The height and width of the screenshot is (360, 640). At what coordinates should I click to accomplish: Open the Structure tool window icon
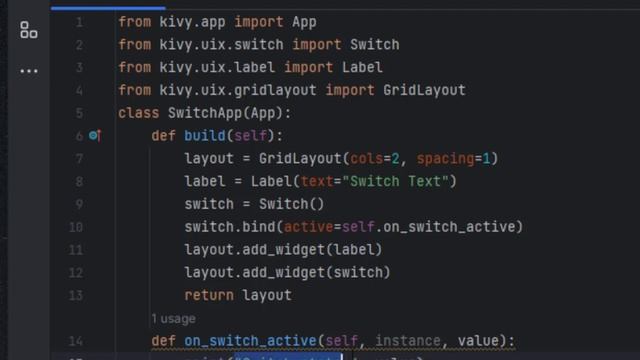[x=29, y=30]
